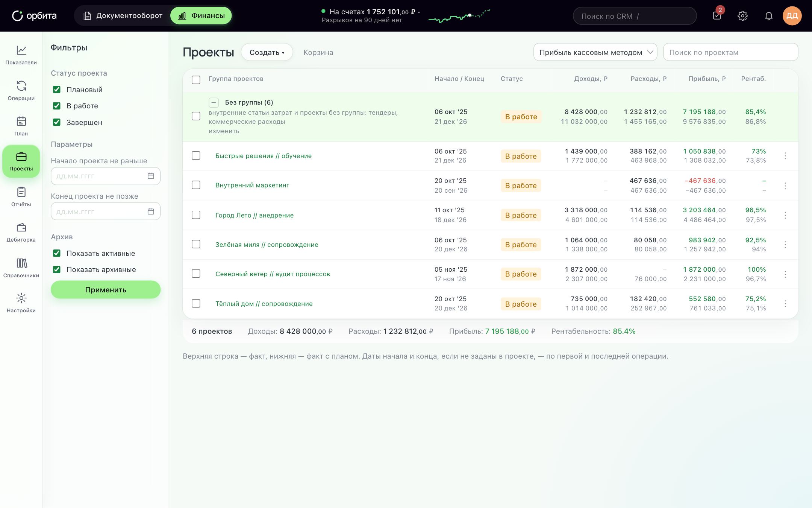Select the Внутренний маркетинг row checkbox
The image size is (812, 508).
196,185
